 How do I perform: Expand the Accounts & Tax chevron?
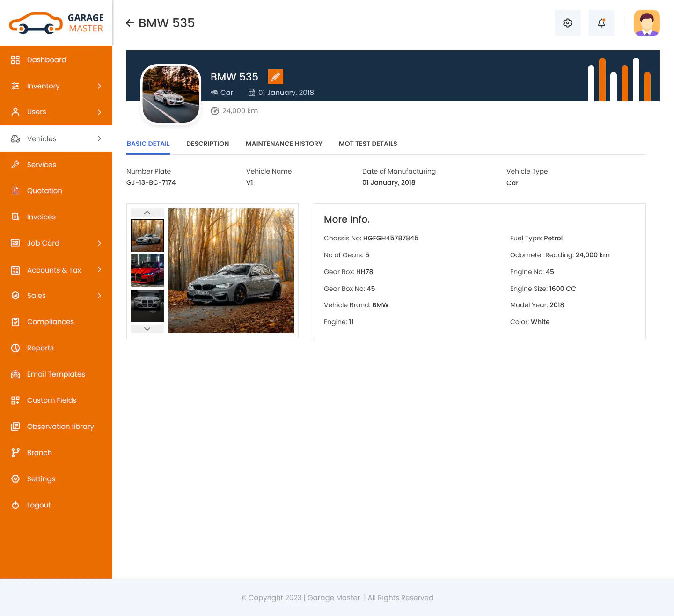click(x=99, y=269)
